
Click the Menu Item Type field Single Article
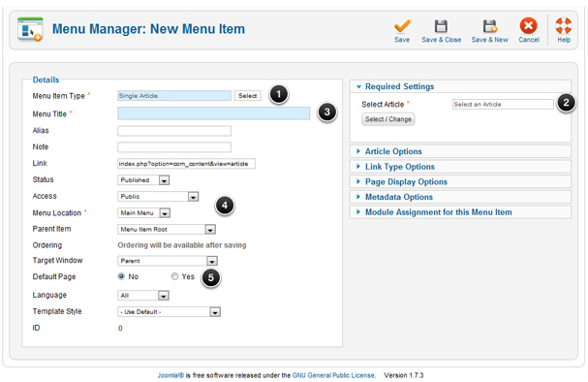174,96
